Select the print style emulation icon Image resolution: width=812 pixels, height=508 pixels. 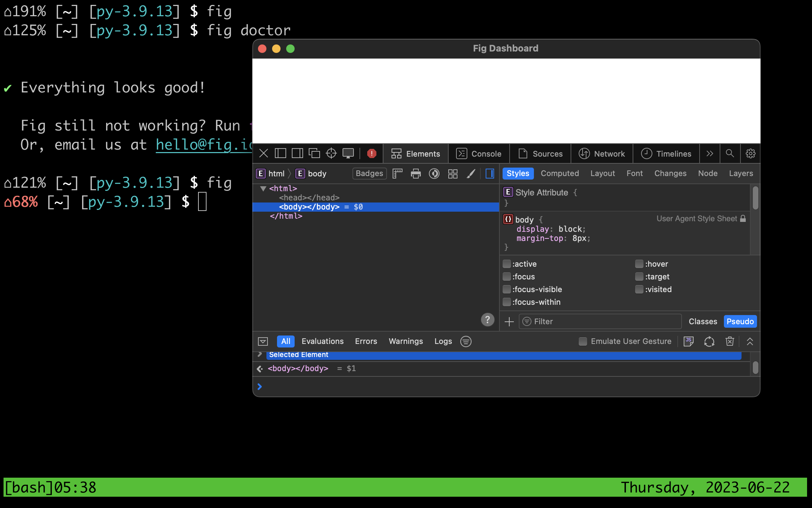click(x=416, y=174)
